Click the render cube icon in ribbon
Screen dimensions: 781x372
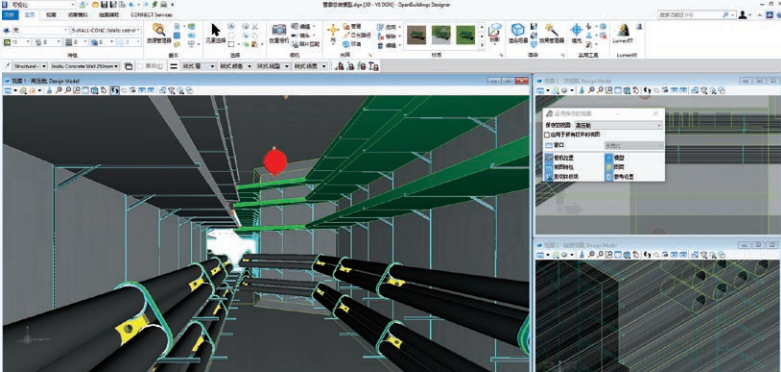point(518,30)
